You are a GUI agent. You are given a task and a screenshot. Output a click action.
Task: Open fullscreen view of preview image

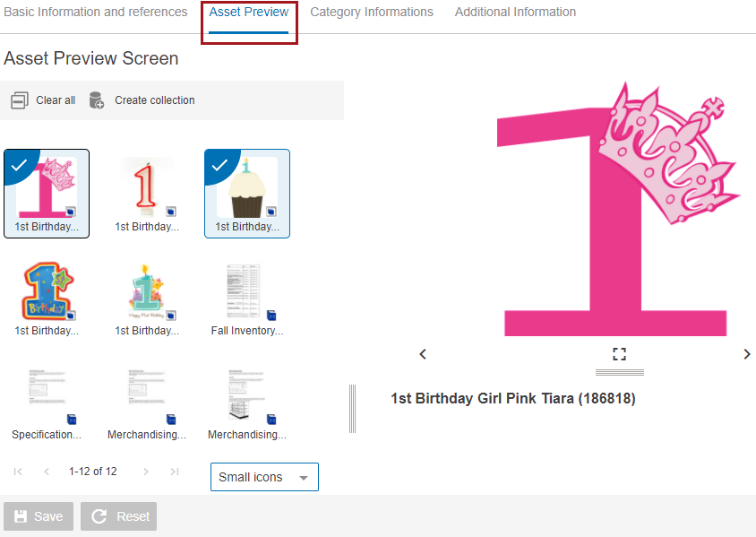tap(619, 354)
